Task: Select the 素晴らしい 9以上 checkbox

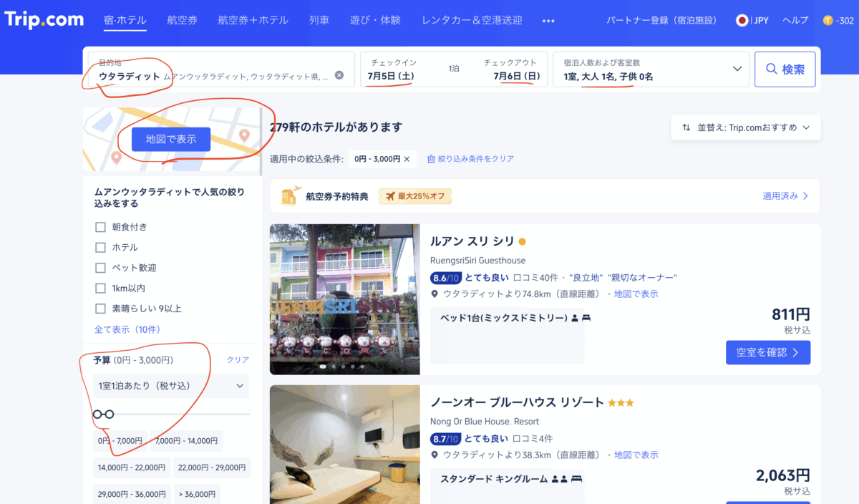Action: (100, 309)
